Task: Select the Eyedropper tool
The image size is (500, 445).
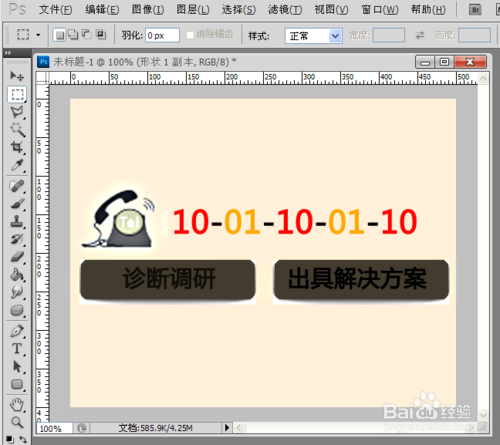Action: point(17,165)
